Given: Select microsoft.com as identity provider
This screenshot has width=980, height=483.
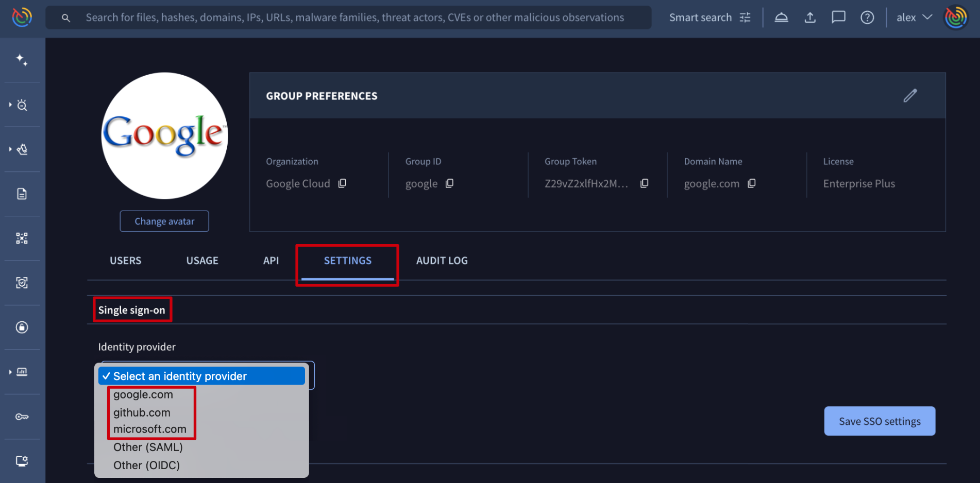Looking at the screenshot, I should tap(150, 429).
